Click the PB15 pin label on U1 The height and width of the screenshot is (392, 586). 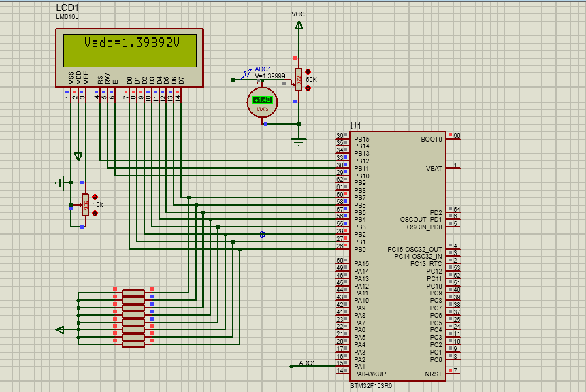point(361,139)
